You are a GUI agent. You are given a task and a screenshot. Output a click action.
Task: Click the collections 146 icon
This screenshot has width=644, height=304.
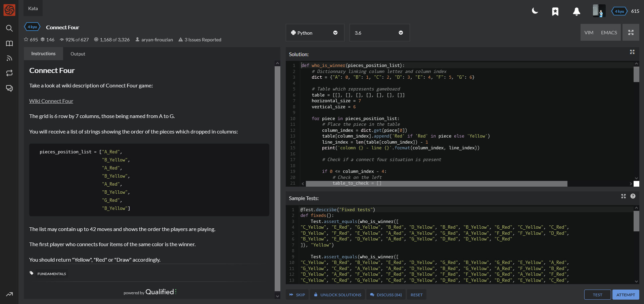pyautogui.click(x=43, y=39)
